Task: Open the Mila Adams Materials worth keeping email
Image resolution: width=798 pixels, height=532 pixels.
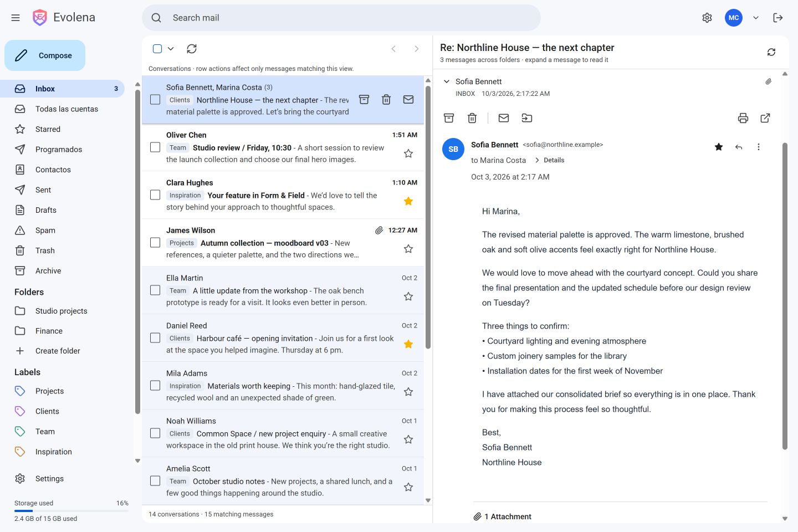Action: (x=283, y=386)
